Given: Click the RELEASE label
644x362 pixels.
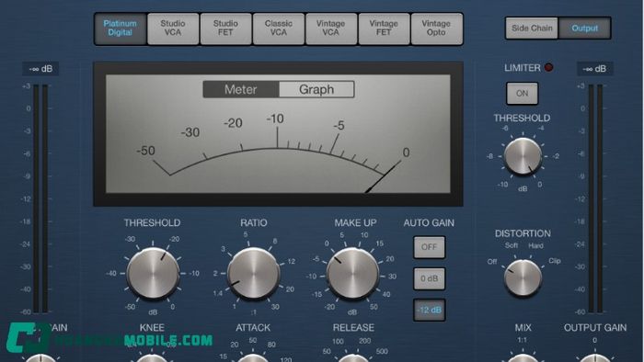Looking at the screenshot, I should pyautogui.click(x=353, y=328).
